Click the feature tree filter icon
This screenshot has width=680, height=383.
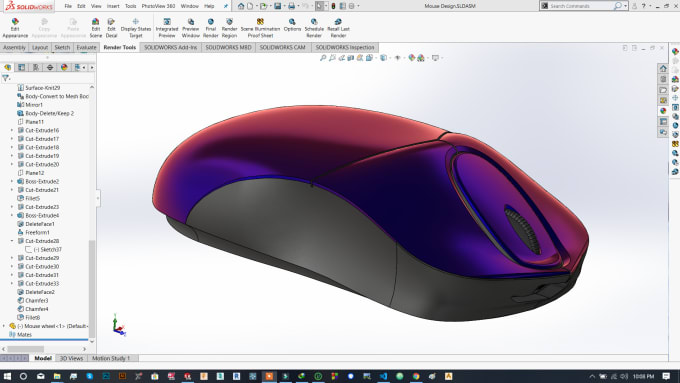tap(5, 78)
